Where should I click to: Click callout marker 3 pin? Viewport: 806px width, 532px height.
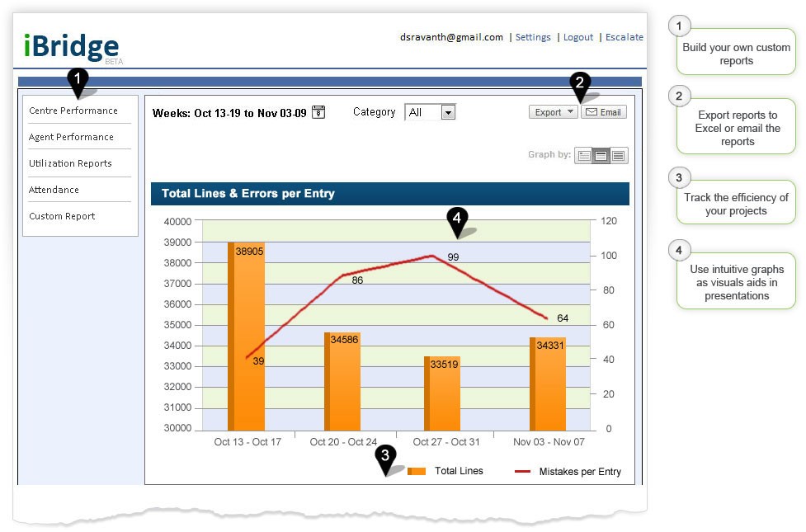tap(385, 457)
